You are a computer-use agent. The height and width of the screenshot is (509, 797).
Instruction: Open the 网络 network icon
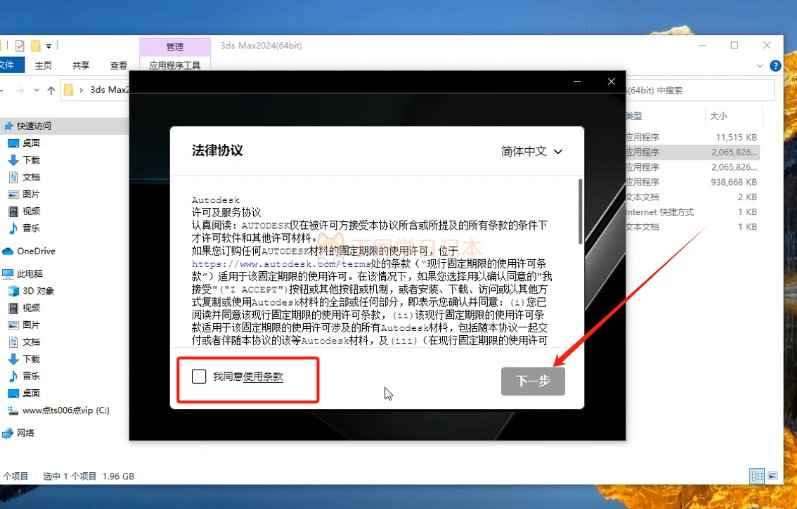[8, 433]
